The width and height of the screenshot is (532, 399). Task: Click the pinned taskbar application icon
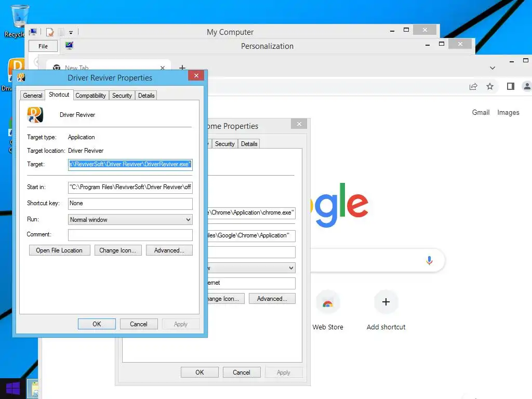34,389
